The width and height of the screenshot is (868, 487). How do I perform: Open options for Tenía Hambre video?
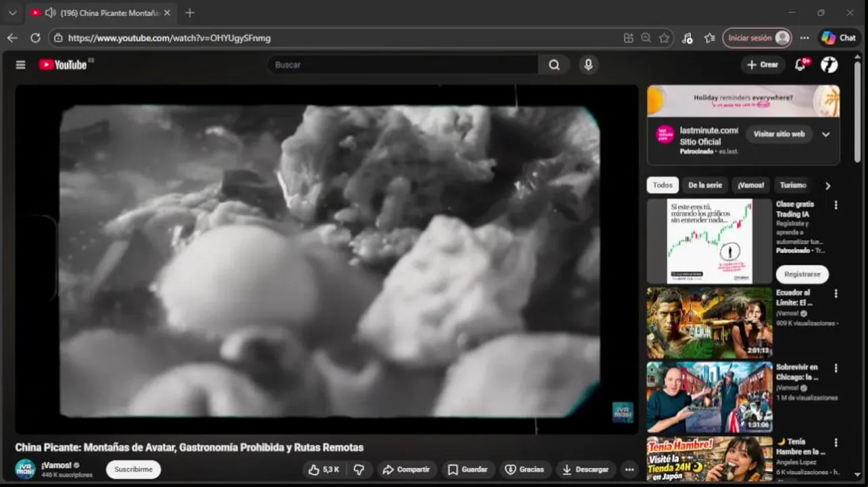point(836,442)
